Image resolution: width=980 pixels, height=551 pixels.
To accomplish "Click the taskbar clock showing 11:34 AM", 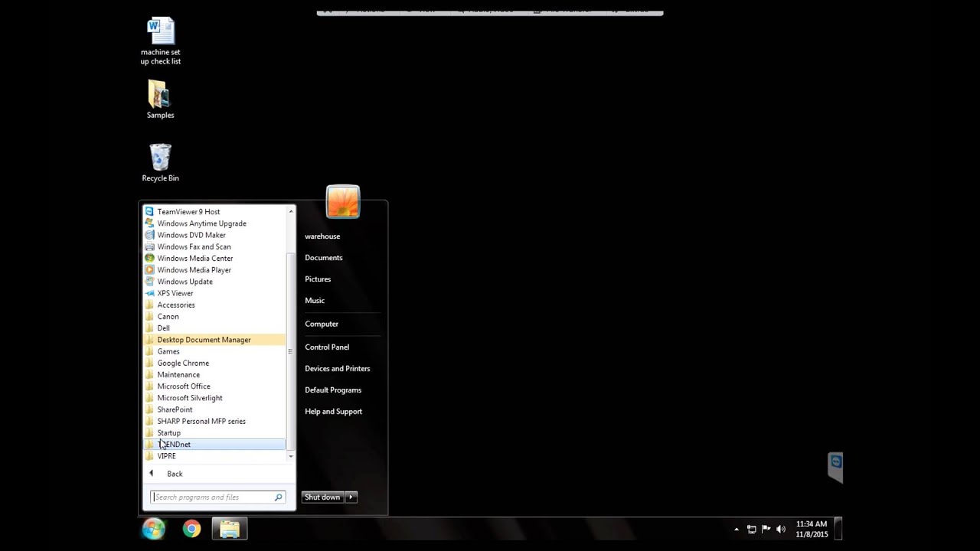I will [x=812, y=529].
